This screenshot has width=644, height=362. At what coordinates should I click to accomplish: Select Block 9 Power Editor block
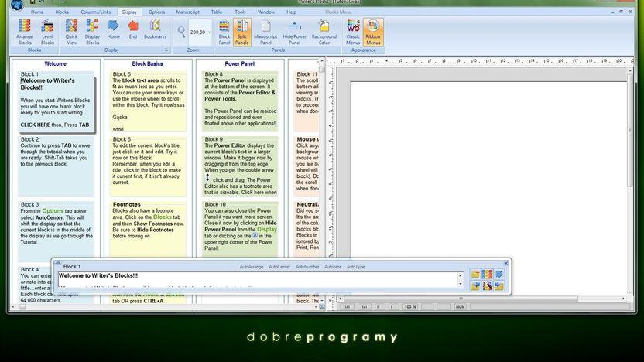[x=240, y=166]
